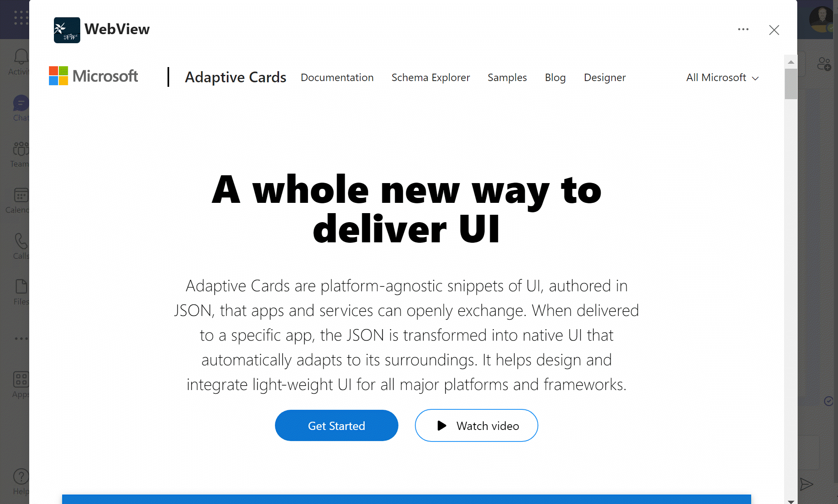Image resolution: width=838 pixels, height=504 pixels.
Task: Click the Blog navigation link
Action: (555, 77)
